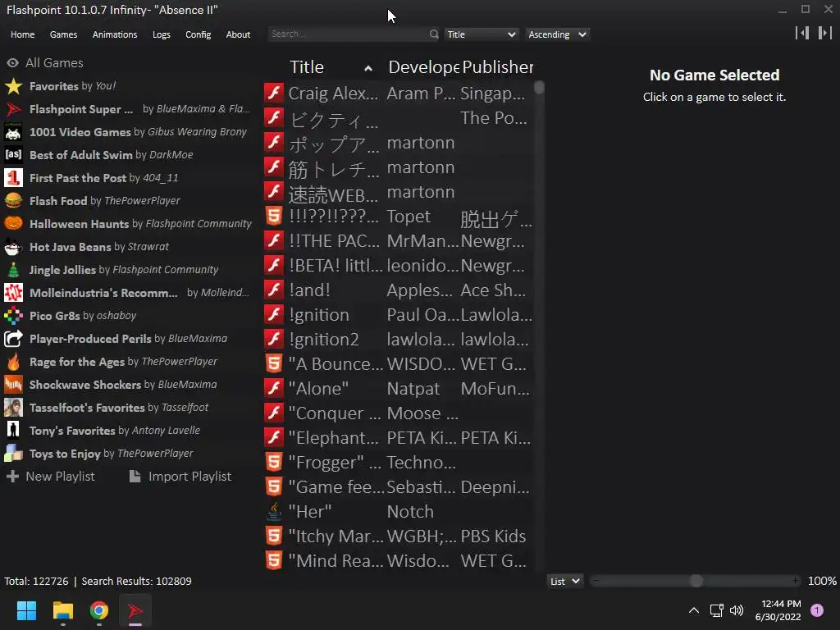Open the List layout dropdown
This screenshot has width=840, height=630.
tap(564, 582)
